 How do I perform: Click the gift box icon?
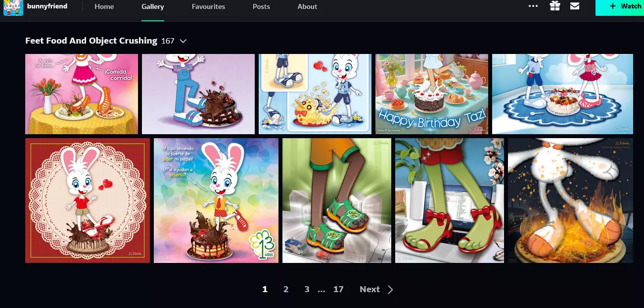(555, 6)
